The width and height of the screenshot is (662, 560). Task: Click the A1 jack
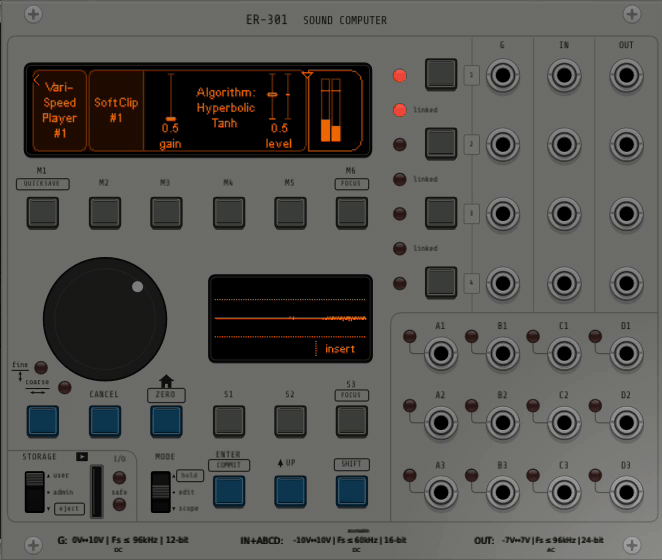point(441,353)
